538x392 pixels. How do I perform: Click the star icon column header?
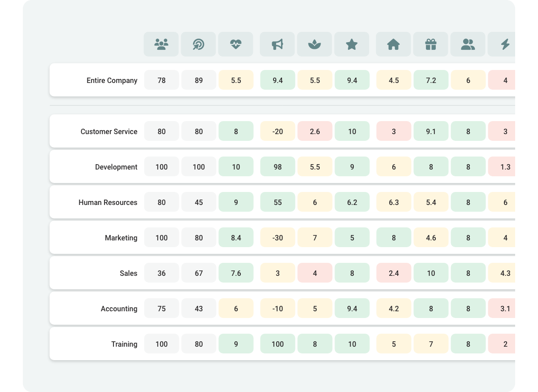tap(352, 44)
